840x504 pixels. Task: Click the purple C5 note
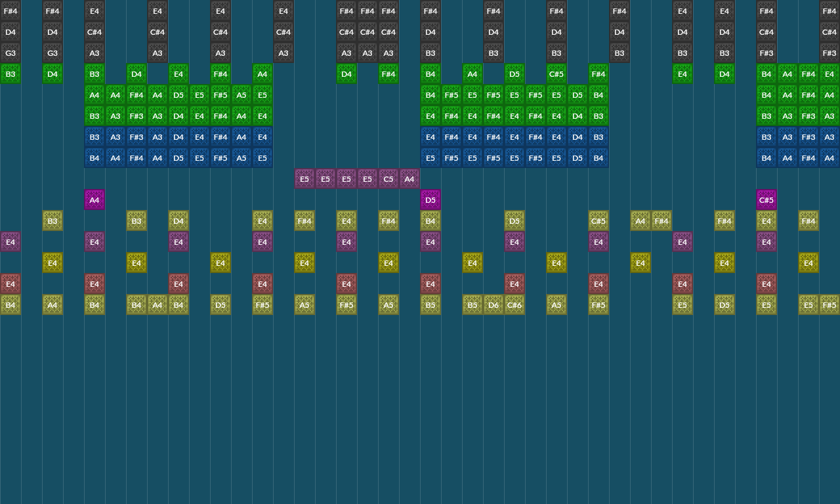(388, 178)
